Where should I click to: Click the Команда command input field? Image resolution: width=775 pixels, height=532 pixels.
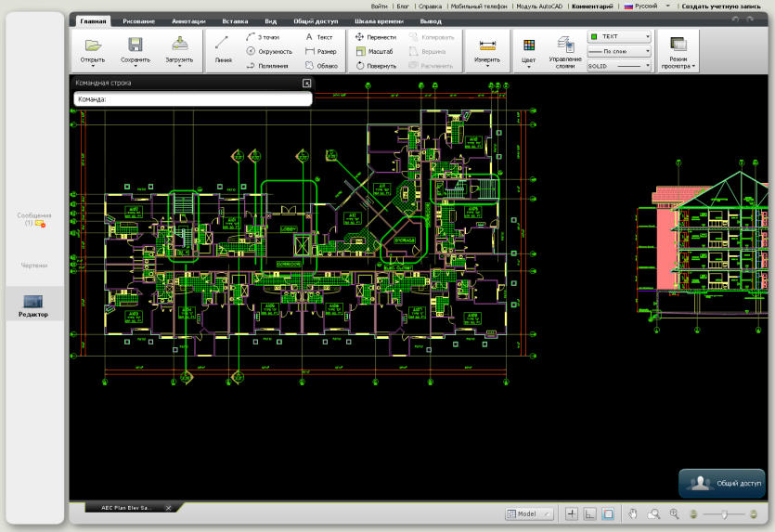coord(193,99)
